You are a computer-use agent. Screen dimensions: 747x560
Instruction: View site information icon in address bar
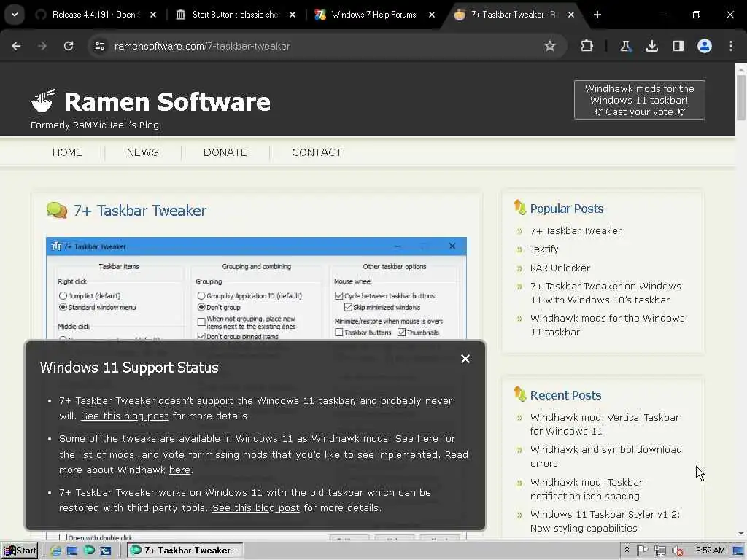click(x=99, y=46)
